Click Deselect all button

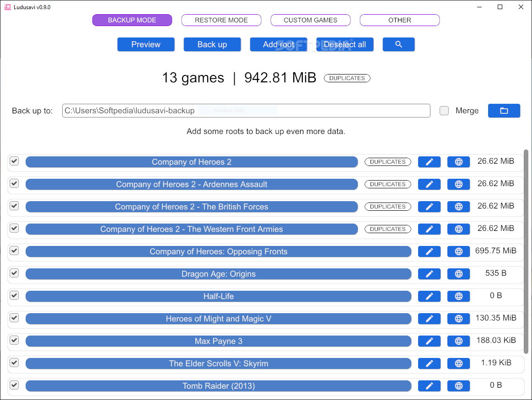click(x=345, y=44)
